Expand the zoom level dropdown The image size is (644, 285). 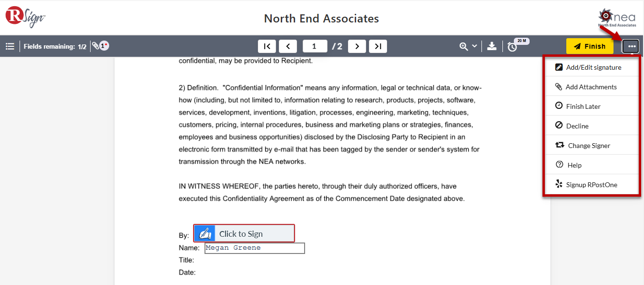point(468,46)
